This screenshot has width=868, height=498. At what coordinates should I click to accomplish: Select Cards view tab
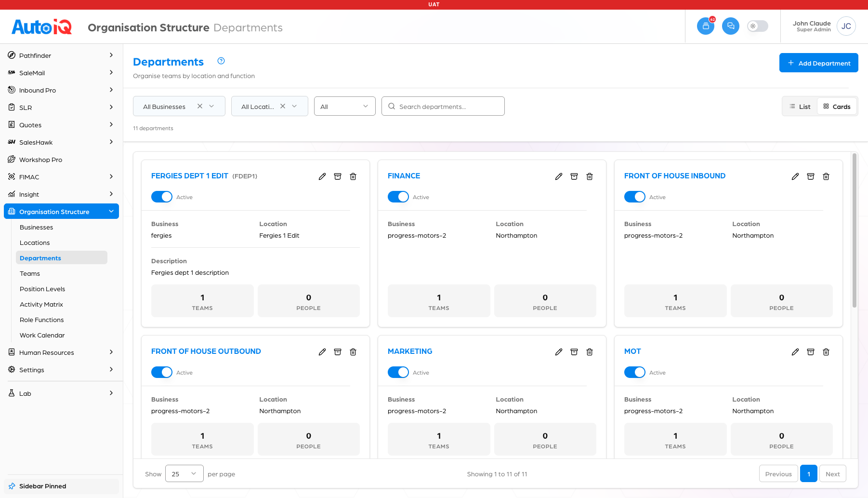(837, 107)
